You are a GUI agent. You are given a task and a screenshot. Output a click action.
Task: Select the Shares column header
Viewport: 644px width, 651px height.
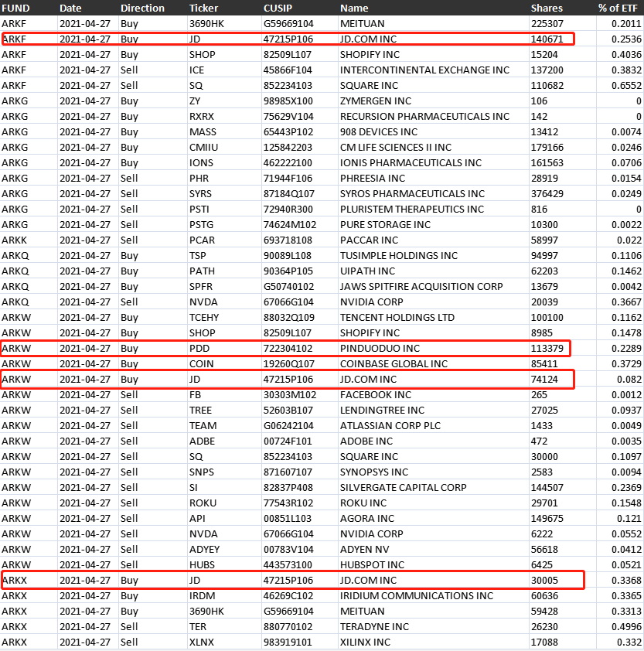[547, 8]
